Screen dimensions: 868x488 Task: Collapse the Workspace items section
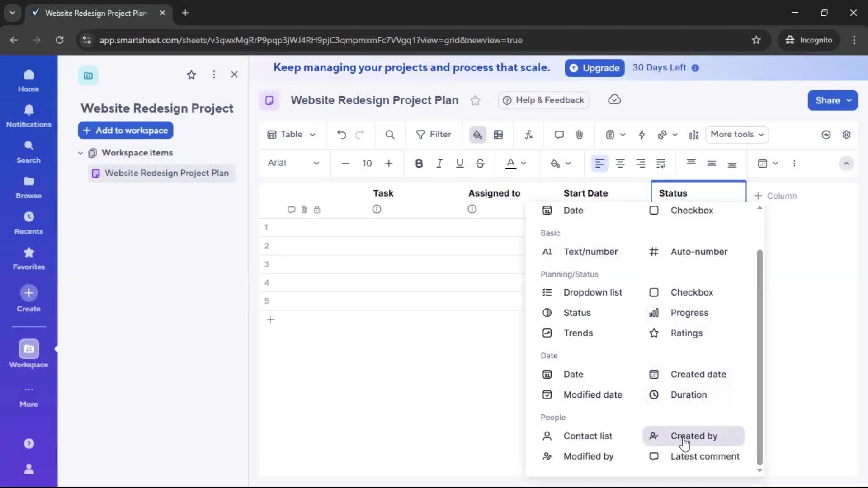click(x=80, y=153)
